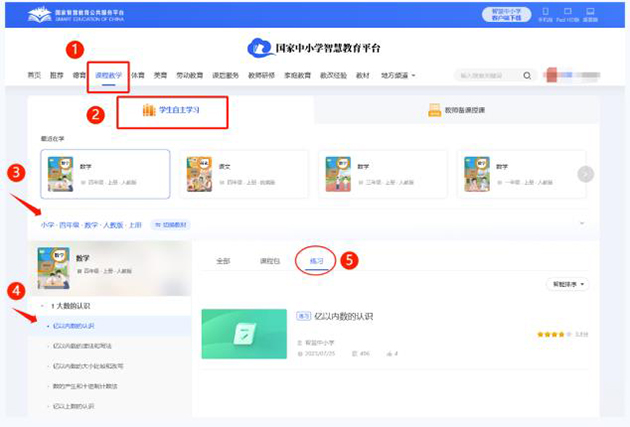Collapse chapter 1 大数的认识 in the tree
The height and width of the screenshot is (427, 630).
(x=43, y=306)
